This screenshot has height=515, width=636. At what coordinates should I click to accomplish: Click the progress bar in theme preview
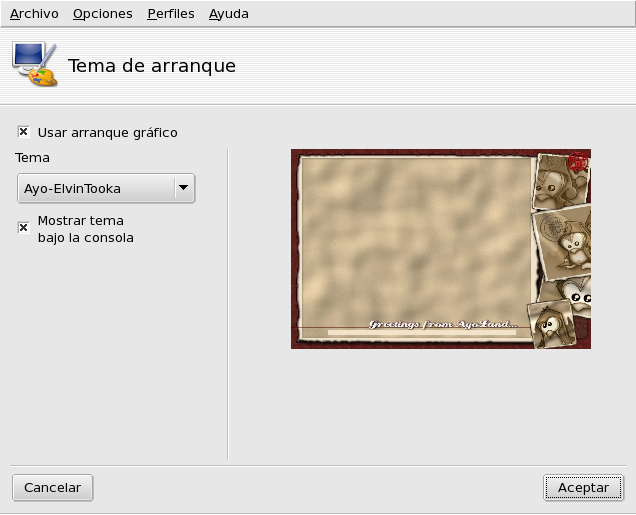click(x=422, y=333)
